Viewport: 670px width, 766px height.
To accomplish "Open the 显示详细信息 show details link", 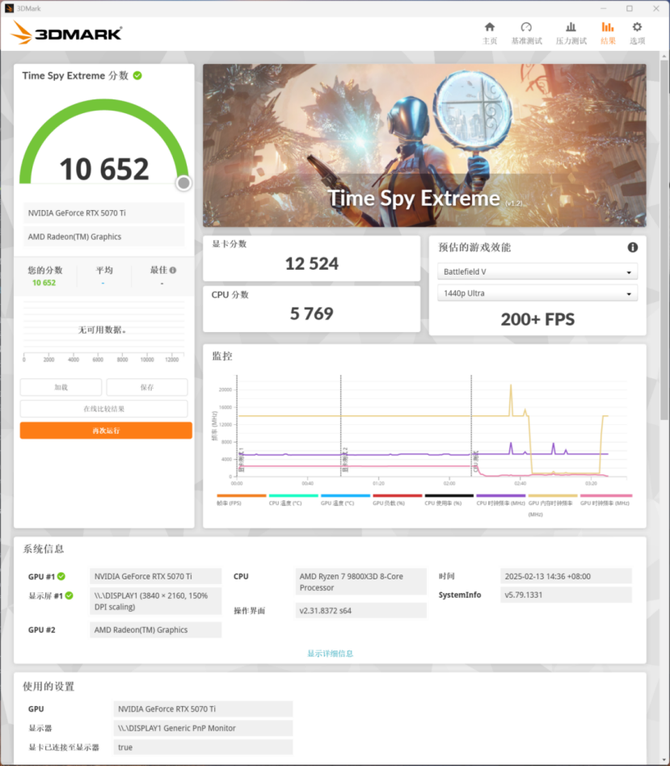I will (x=330, y=653).
